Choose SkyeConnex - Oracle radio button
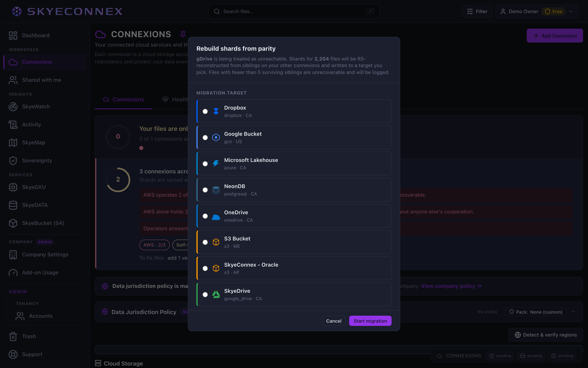Screen dimensions: 588x368 tap(205, 268)
